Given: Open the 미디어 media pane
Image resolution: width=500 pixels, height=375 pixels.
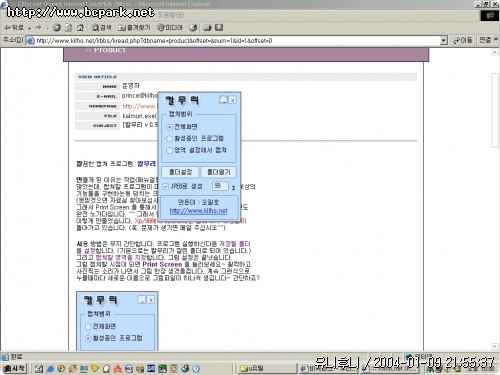Looking at the screenshot, I should pyautogui.click(x=170, y=28).
